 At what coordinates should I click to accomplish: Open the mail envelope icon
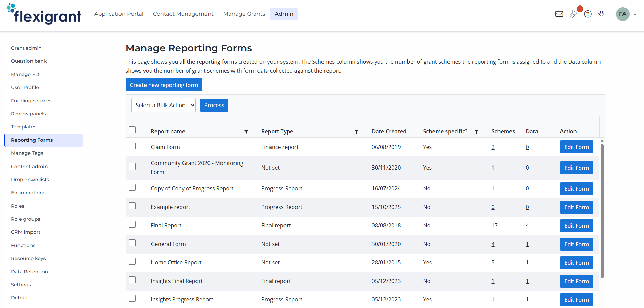tap(559, 14)
